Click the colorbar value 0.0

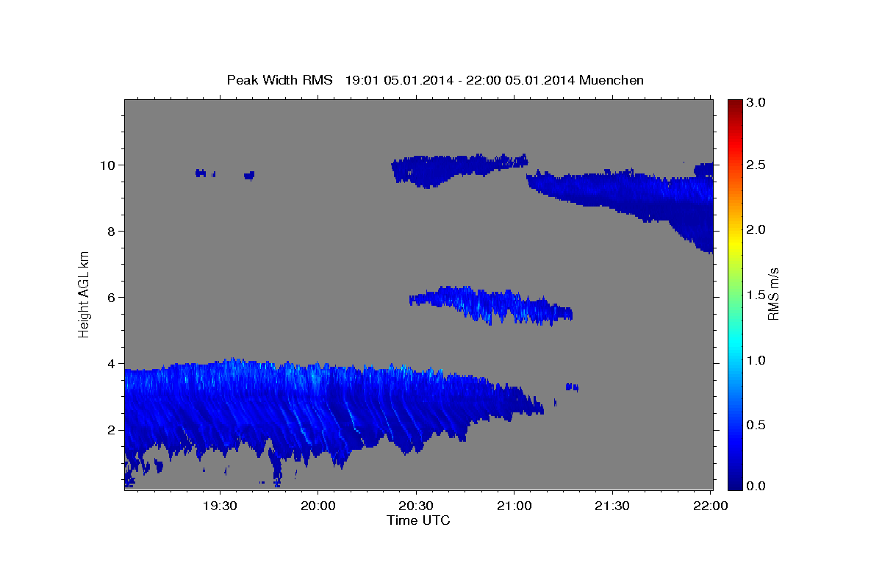click(x=756, y=486)
